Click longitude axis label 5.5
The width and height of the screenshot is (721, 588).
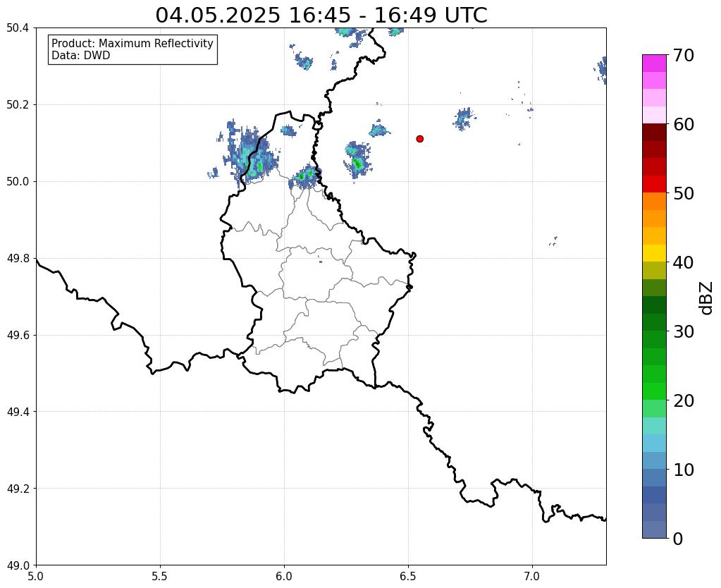pyautogui.click(x=160, y=577)
